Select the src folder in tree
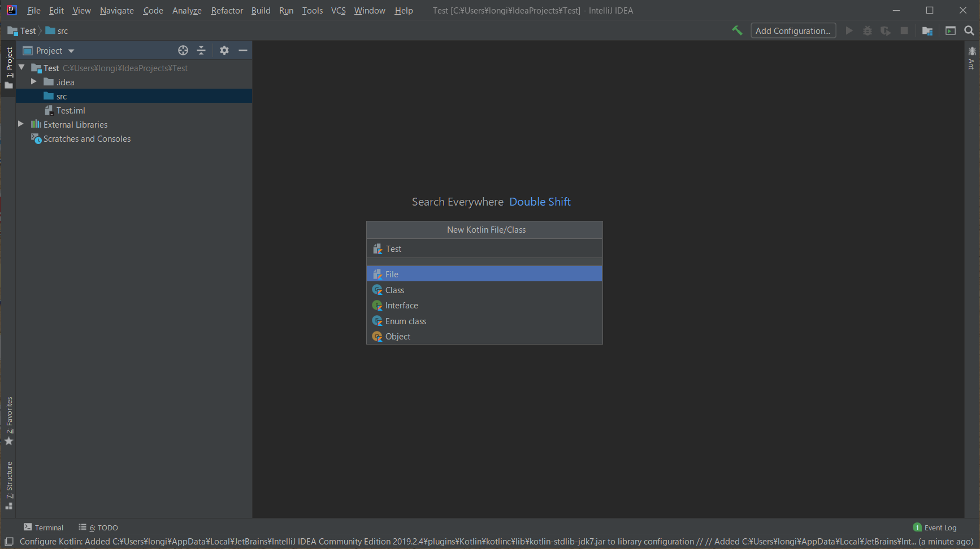The width and height of the screenshot is (980, 549). 134,96
